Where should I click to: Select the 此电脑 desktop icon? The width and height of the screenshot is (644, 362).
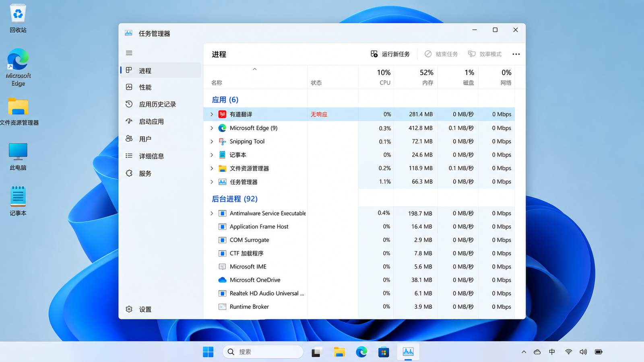18,156
